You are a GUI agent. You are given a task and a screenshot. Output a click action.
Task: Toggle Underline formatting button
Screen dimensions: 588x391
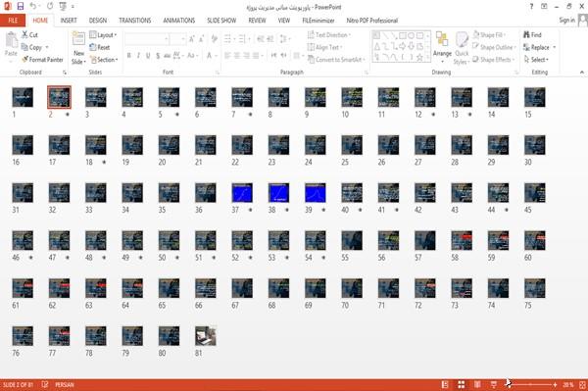coord(148,56)
